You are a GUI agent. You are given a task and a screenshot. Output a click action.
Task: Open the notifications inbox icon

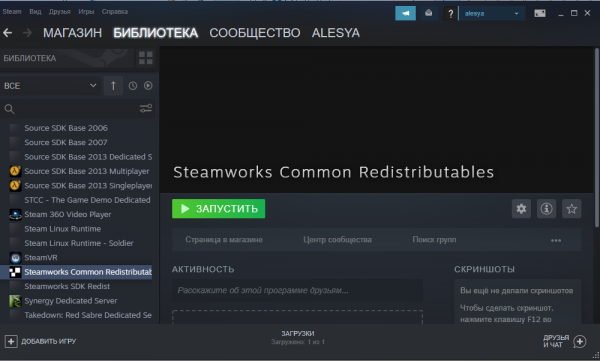tap(429, 13)
